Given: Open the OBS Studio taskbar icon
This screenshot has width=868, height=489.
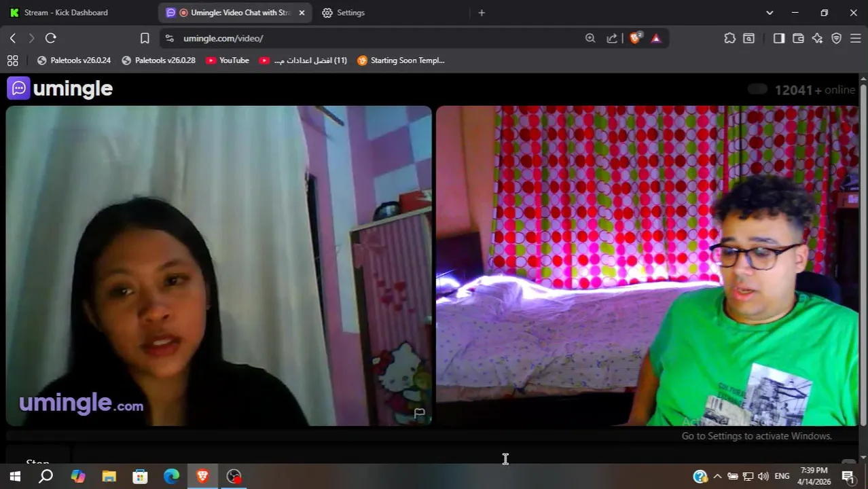Looking at the screenshot, I should tap(234, 476).
